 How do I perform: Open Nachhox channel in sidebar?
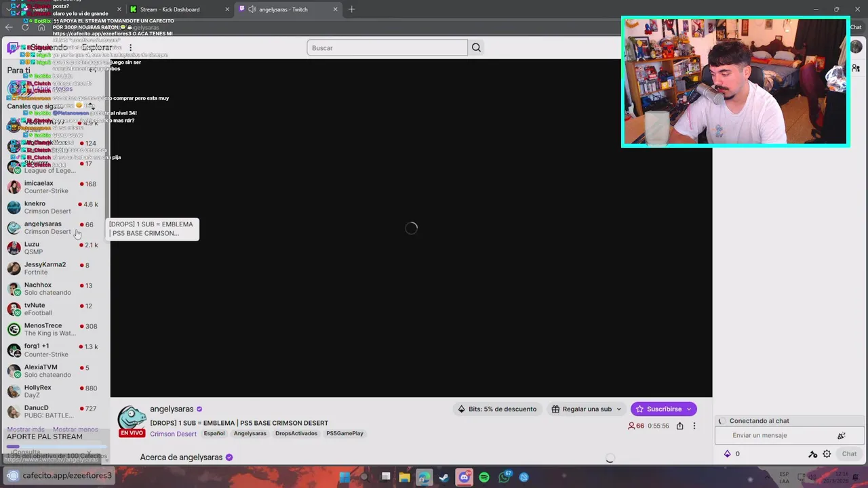54,289
